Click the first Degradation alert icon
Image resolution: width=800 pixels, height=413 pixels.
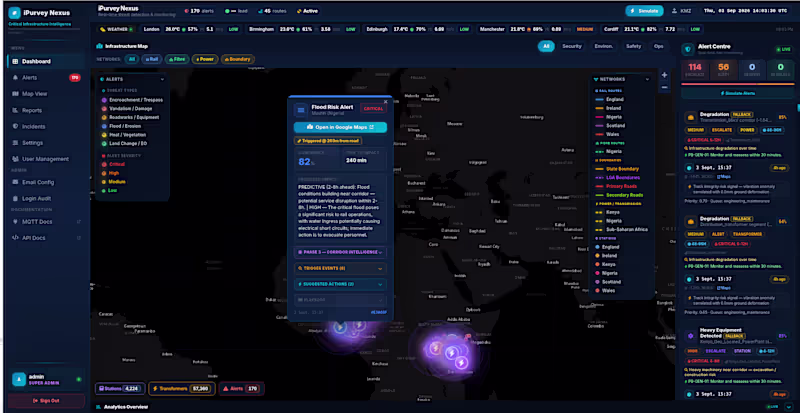pyautogui.click(x=691, y=117)
